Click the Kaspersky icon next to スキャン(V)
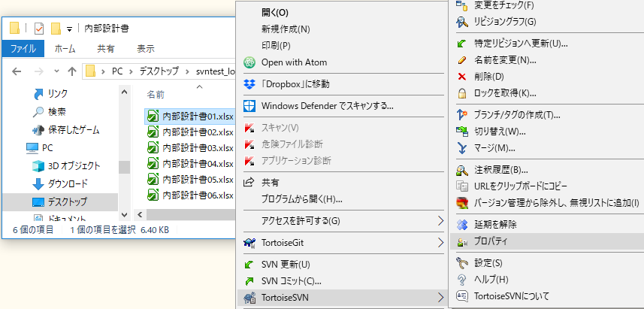This screenshot has height=309, width=644. click(x=249, y=128)
